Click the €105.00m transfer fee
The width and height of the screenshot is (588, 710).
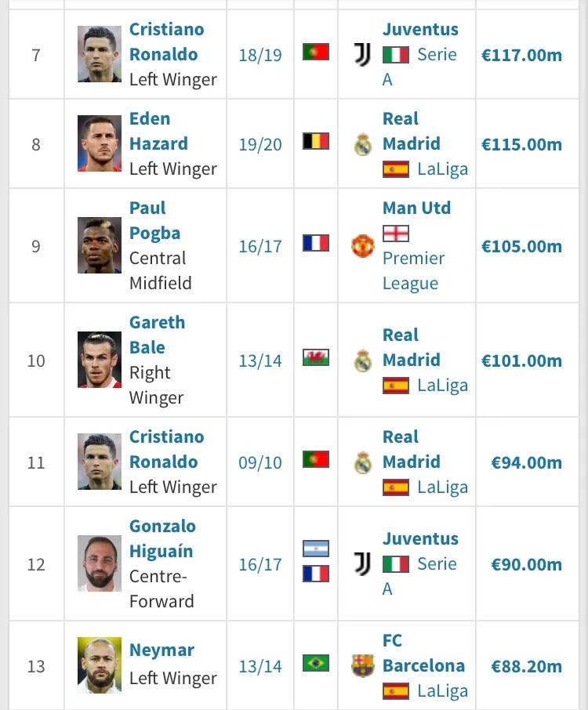click(521, 246)
